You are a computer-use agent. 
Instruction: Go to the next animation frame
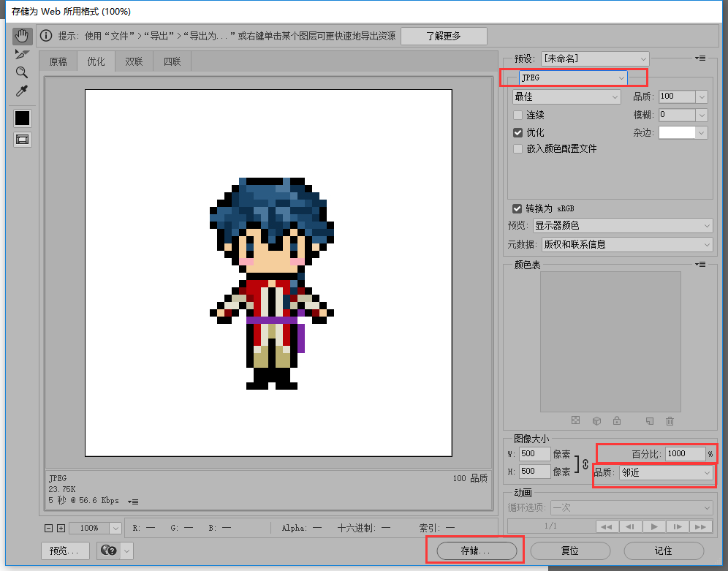pos(678,526)
